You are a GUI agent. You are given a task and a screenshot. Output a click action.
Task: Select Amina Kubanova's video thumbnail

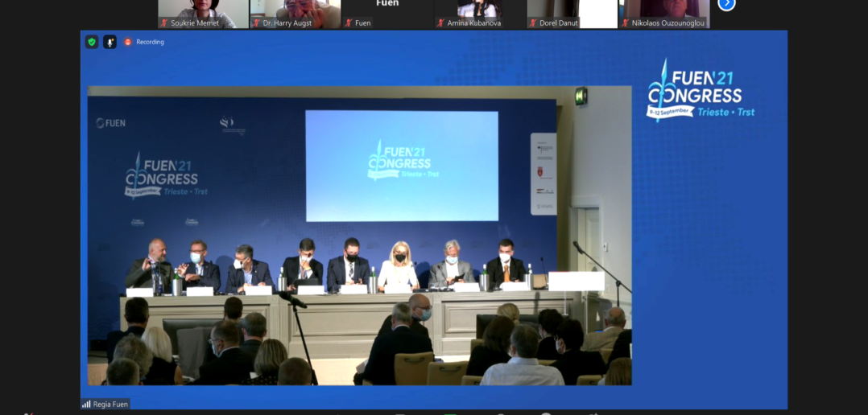pyautogui.click(x=480, y=14)
